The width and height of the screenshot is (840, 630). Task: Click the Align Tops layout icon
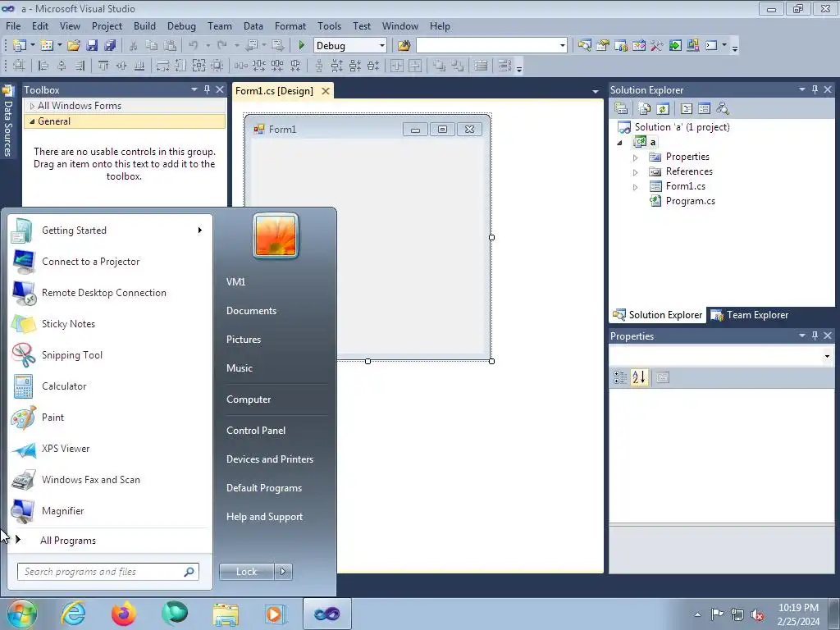point(103,66)
